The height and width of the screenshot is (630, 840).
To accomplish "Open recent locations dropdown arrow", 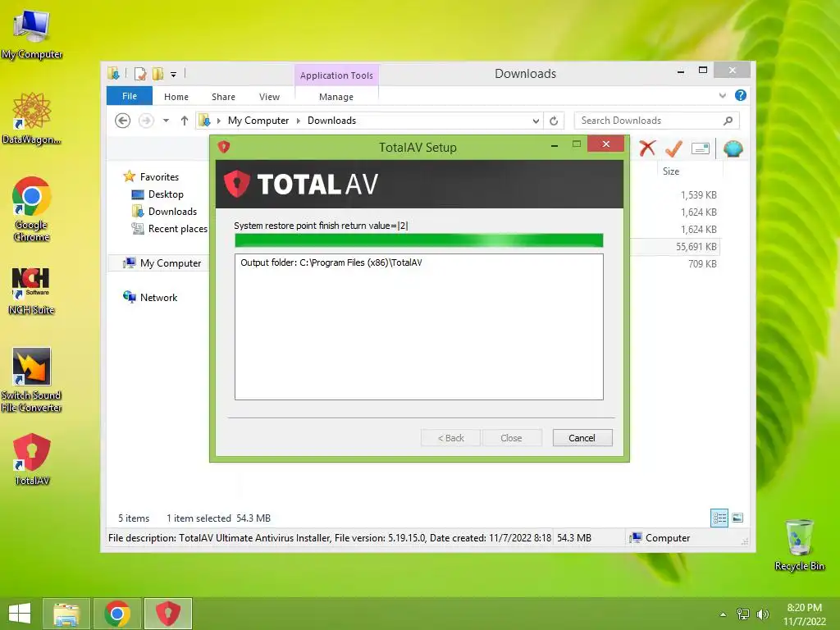I will point(166,121).
